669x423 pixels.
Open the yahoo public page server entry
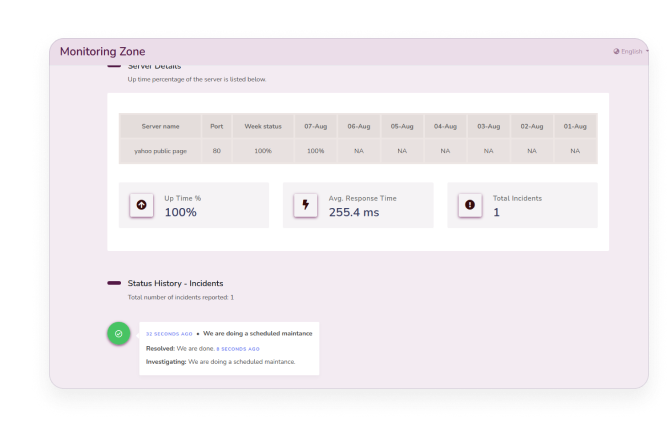[x=160, y=151]
